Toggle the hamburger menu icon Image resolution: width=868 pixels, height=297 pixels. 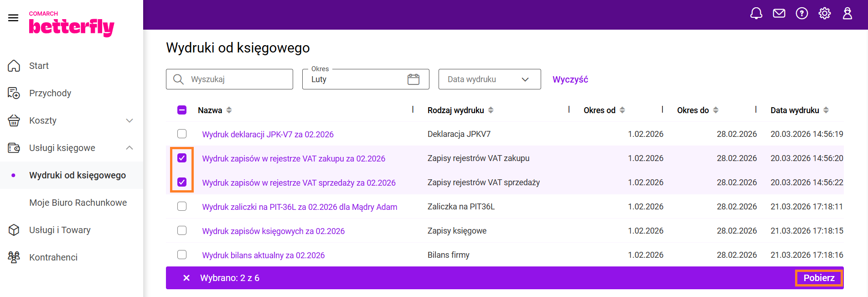13,18
